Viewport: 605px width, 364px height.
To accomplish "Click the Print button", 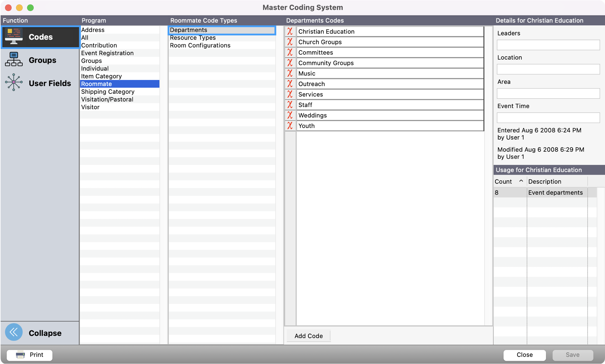I will 30,355.
